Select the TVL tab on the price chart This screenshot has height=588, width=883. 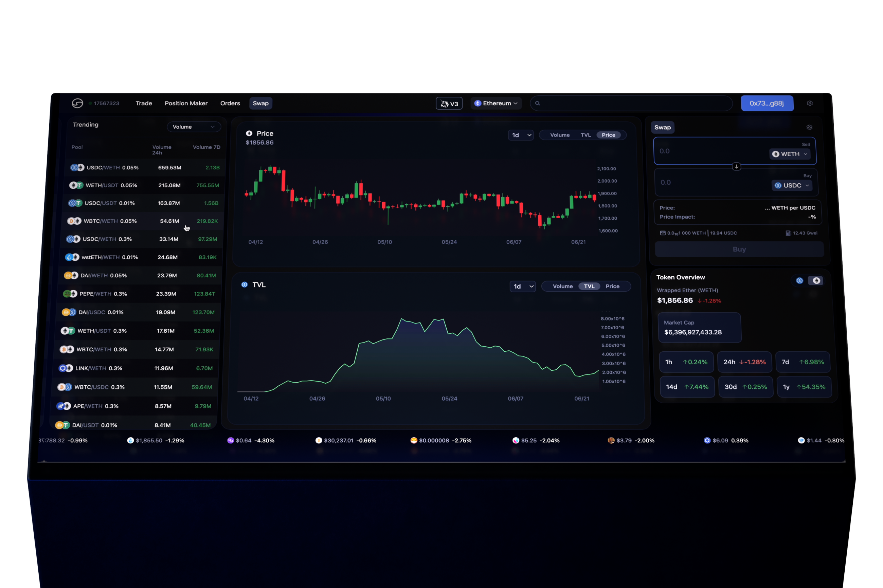(x=585, y=135)
